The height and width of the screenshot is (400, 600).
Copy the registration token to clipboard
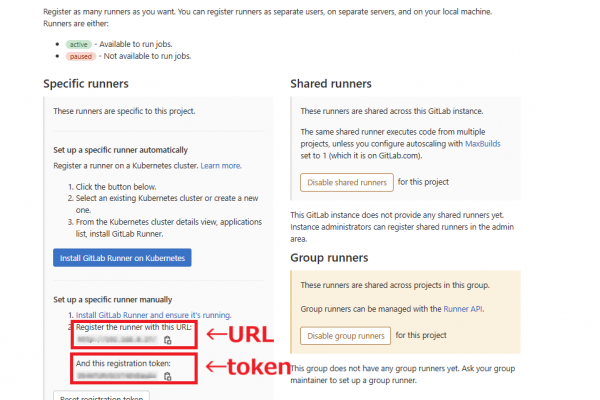click(168, 376)
